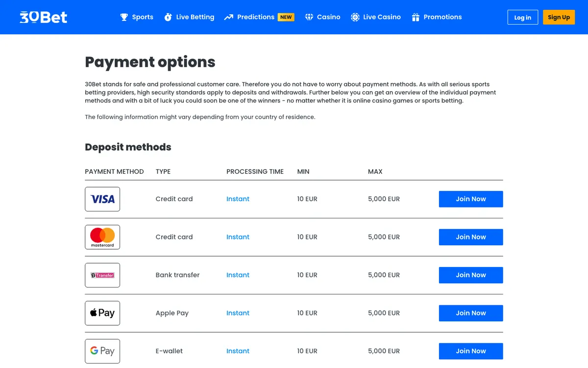Click the Live Betting stopwatch icon
Image resolution: width=588 pixels, height=368 pixels.
(168, 17)
